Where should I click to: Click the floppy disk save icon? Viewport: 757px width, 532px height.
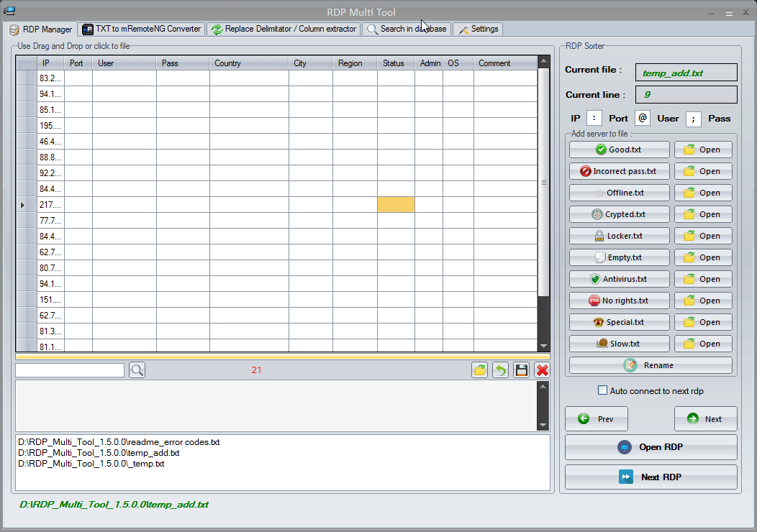coord(522,370)
